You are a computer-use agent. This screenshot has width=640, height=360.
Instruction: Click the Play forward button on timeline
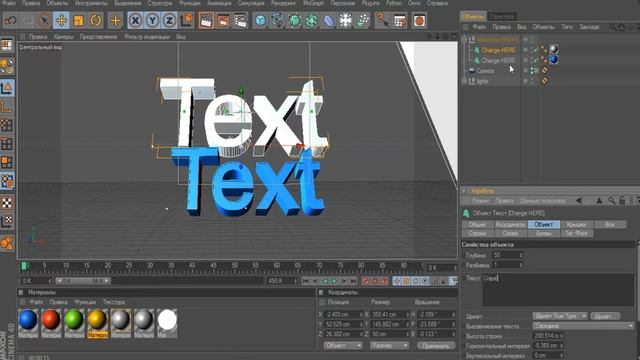click(334, 281)
